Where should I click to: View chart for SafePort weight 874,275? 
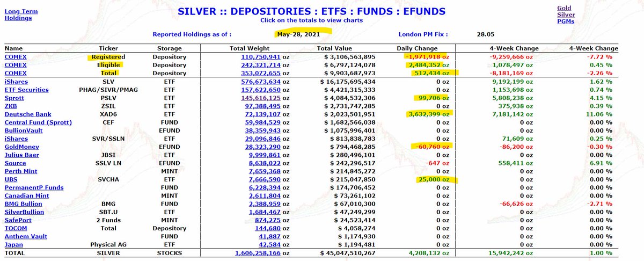267,220
